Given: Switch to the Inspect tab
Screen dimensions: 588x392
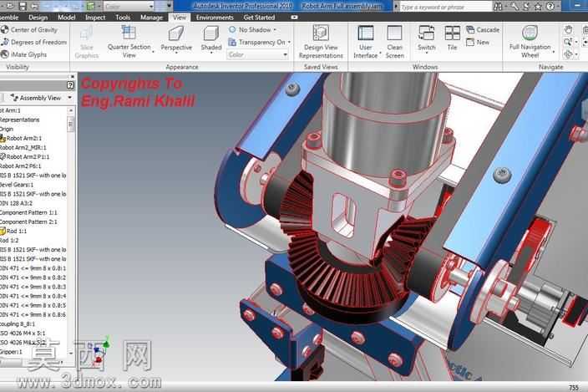Looking at the screenshot, I should [x=95, y=18].
